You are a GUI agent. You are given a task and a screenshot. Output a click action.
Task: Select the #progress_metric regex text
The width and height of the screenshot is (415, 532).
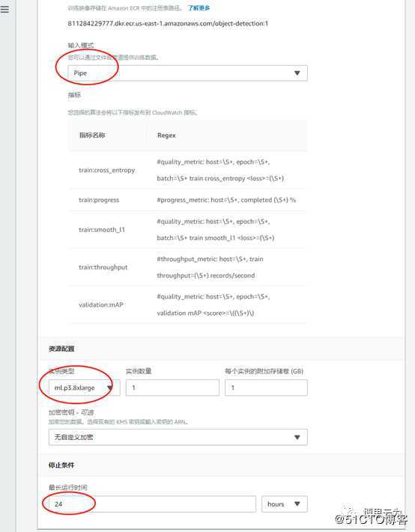[226, 200]
